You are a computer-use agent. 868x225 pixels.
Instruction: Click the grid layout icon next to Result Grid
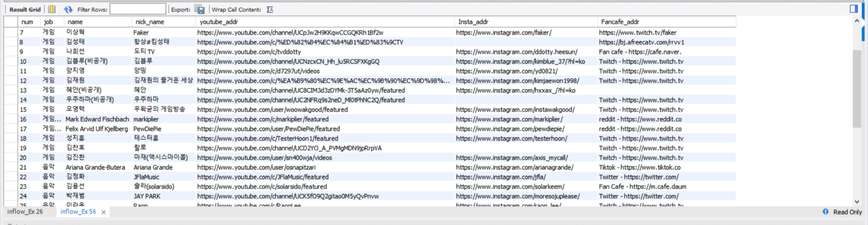[x=52, y=10]
